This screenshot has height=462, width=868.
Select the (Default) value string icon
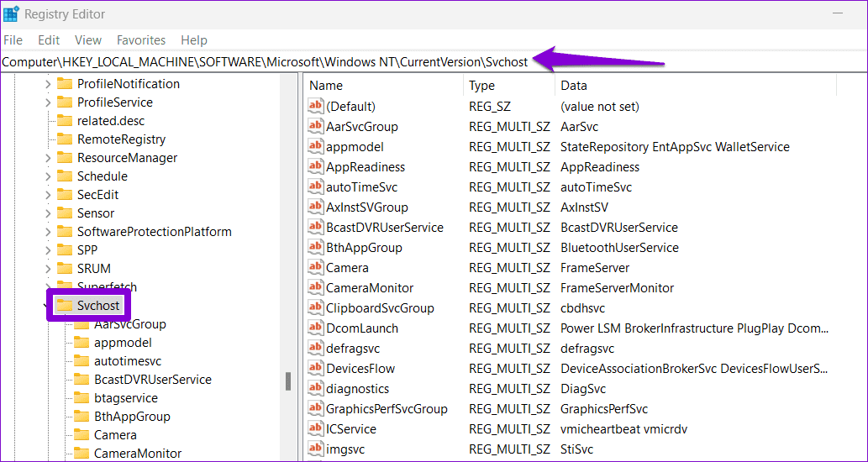coord(316,106)
